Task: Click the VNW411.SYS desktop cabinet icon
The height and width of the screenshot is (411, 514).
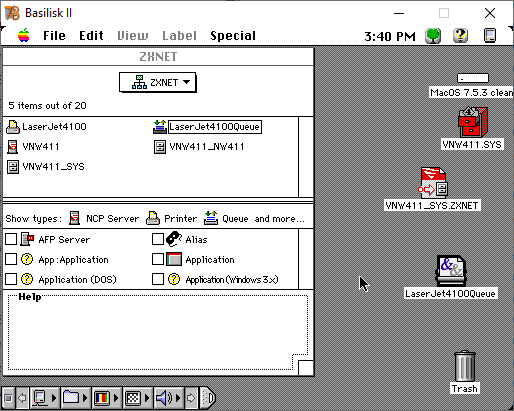Action: 473,122
